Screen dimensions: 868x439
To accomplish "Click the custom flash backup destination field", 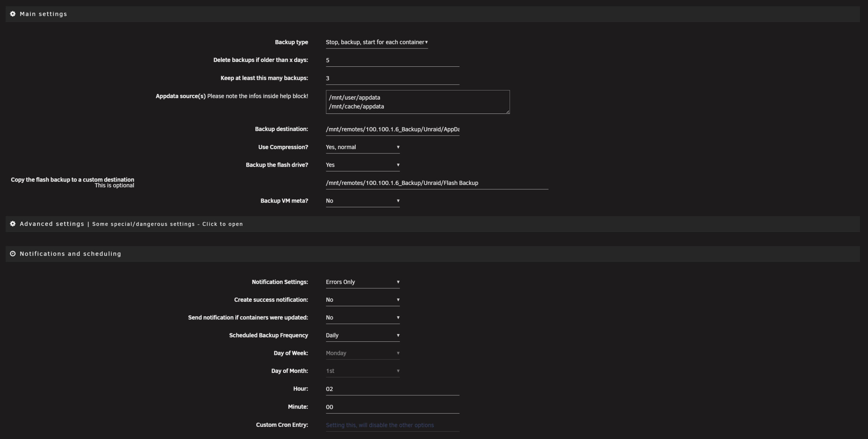I will coord(437,183).
